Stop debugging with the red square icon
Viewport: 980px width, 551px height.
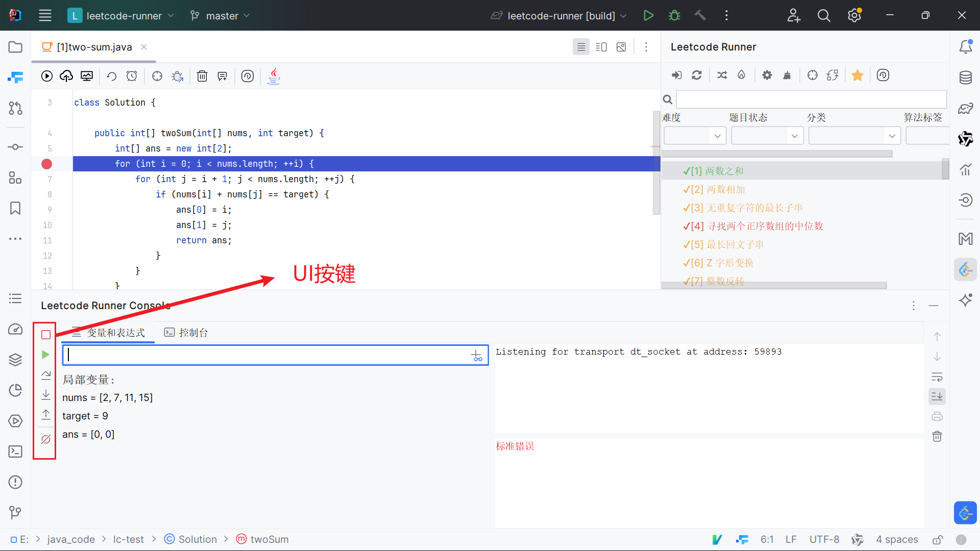coord(46,335)
